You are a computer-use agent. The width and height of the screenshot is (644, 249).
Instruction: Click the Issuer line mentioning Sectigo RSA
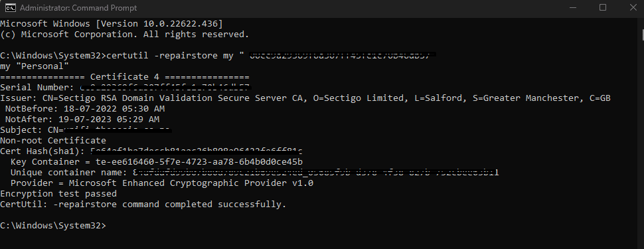[x=305, y=98]
